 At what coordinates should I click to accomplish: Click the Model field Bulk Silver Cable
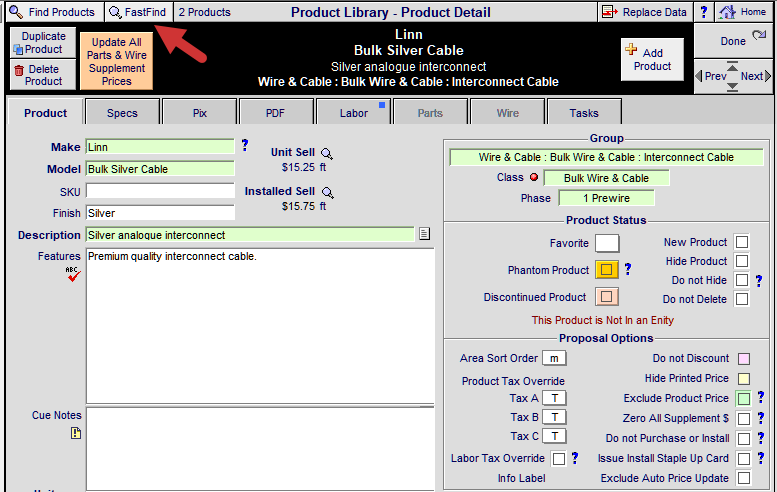coord(160,169)
